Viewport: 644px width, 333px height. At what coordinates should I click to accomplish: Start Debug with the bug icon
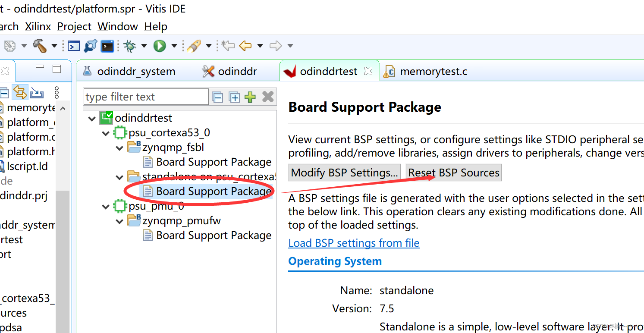tap(129, 46)
